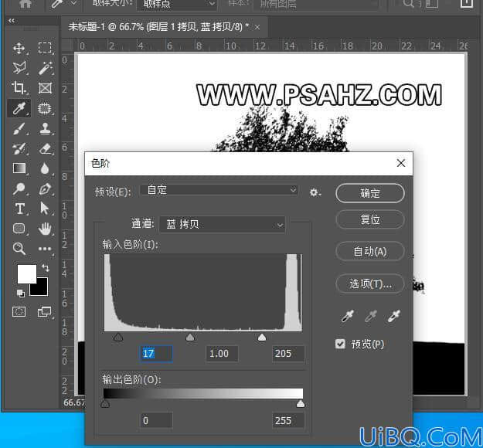Screen dimensions: 483x448
Task: Select the History Brush tool
Action: point(19,149)
